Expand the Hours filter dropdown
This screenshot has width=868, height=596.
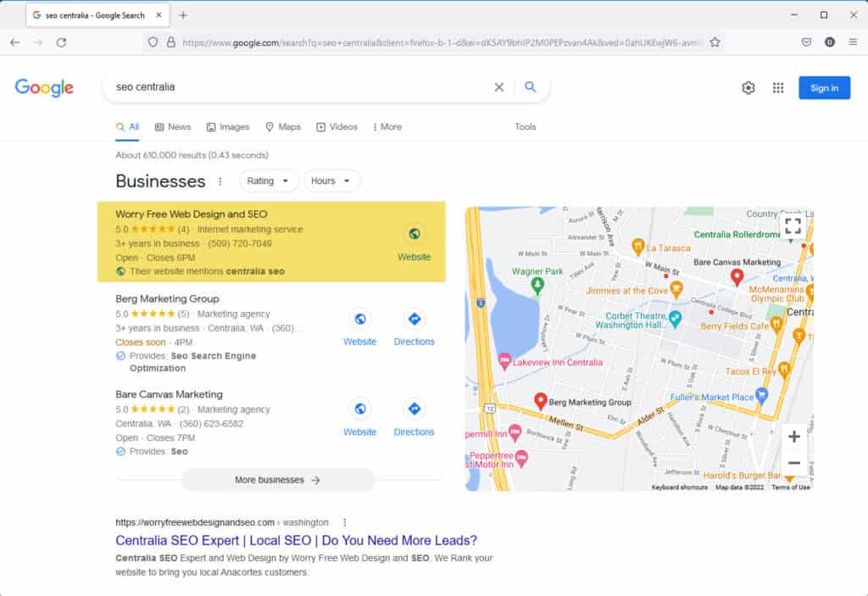tap(331, 181)
